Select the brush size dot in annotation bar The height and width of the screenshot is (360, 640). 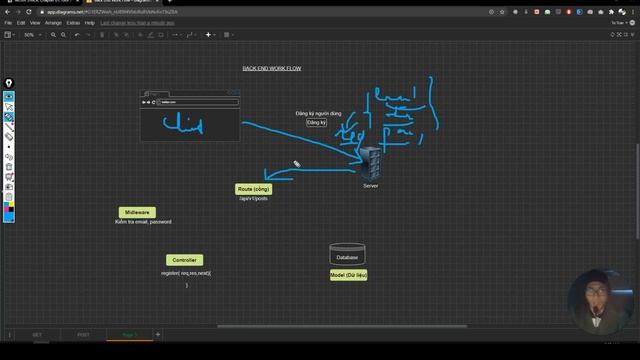pos(9,147)
